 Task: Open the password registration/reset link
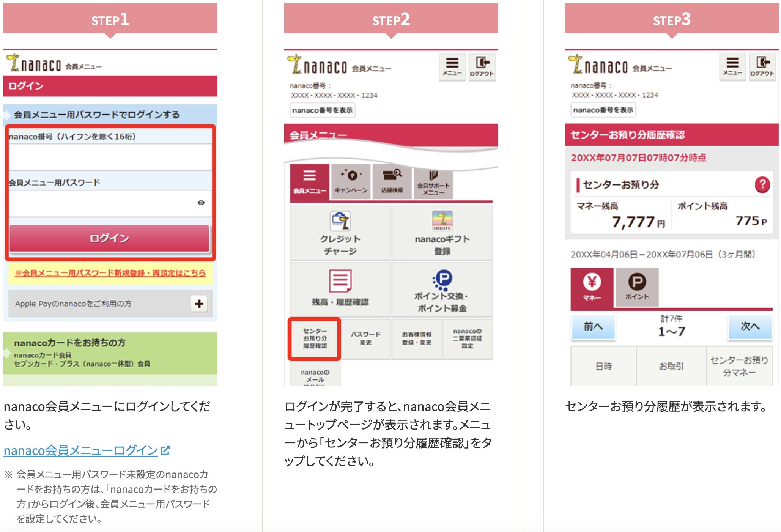pos(110,273)
